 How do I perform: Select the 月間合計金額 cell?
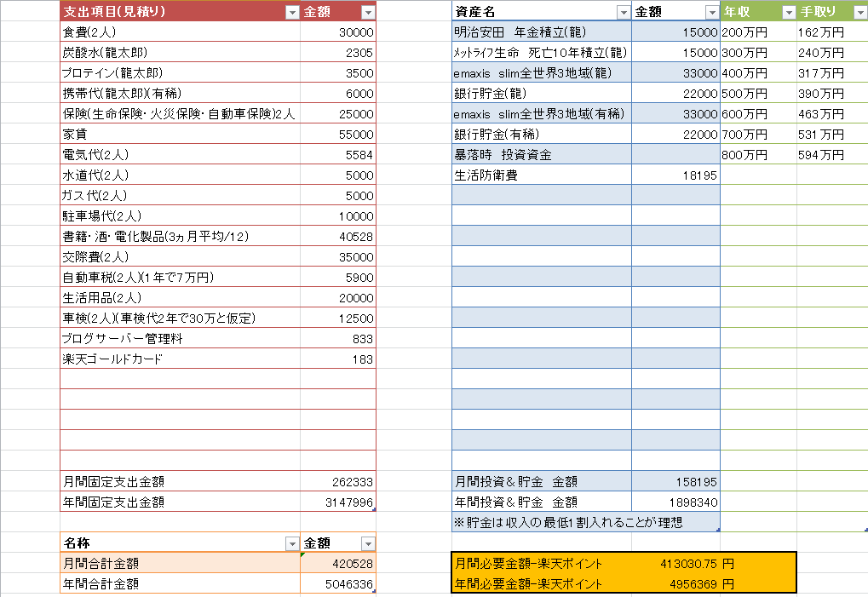click(x=180, y=564)
